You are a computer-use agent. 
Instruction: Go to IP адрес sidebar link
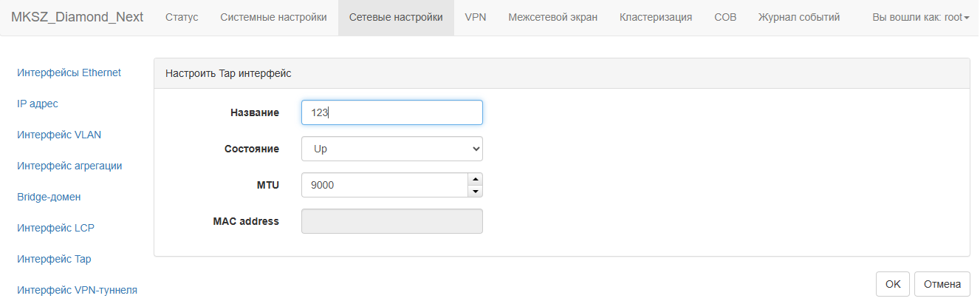38,104
